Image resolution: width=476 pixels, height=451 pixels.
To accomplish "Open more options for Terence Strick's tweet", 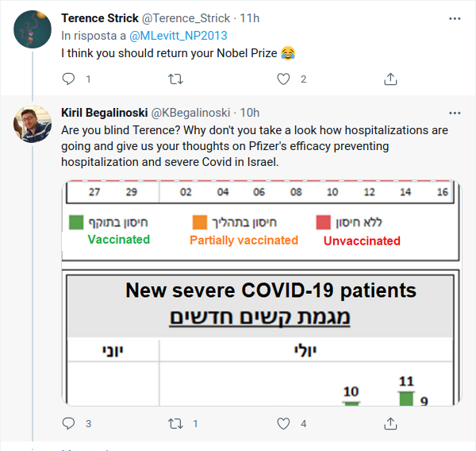I will (455, 18).
